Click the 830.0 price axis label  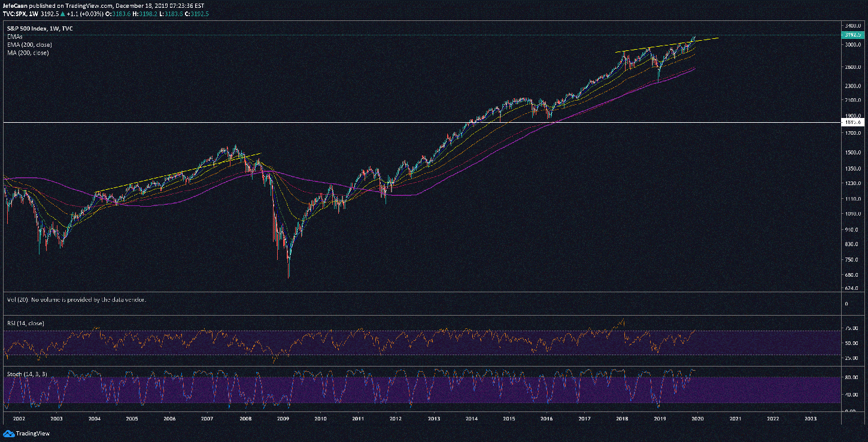pyautogui.click(x=852, y=244)
